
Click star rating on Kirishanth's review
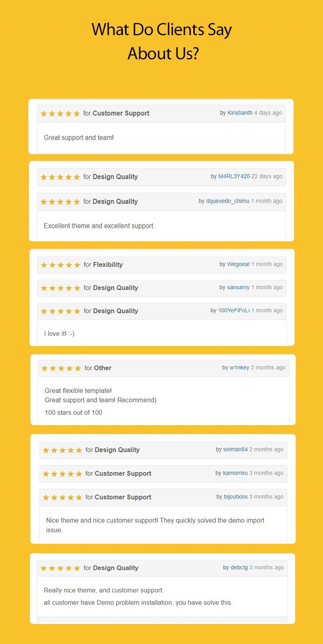60,113
